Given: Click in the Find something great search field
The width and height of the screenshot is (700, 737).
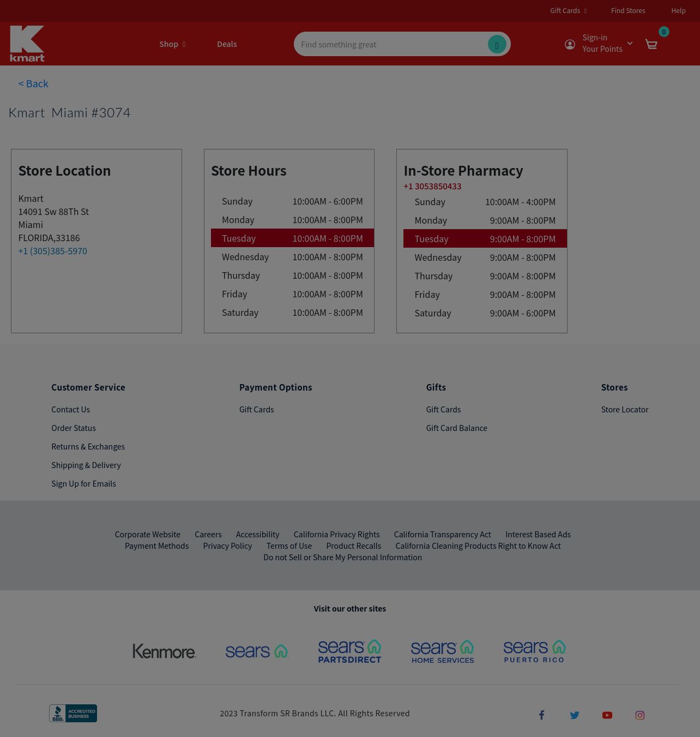Looking at the screenshot, I should point(391,44).
